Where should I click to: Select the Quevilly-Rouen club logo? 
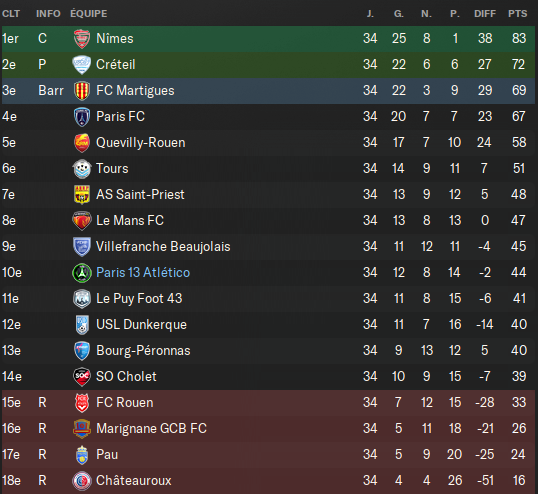point(82,143)
